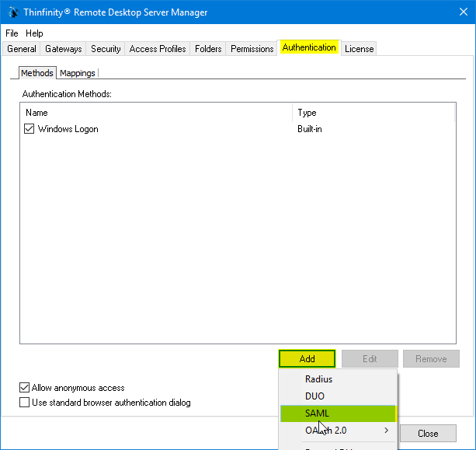Open the File menu

12,33
